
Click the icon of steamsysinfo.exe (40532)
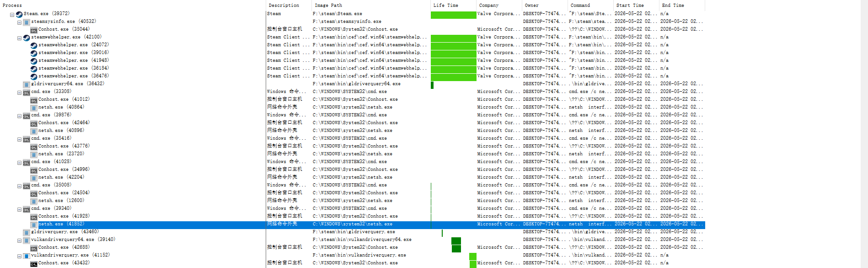(27, 22)
